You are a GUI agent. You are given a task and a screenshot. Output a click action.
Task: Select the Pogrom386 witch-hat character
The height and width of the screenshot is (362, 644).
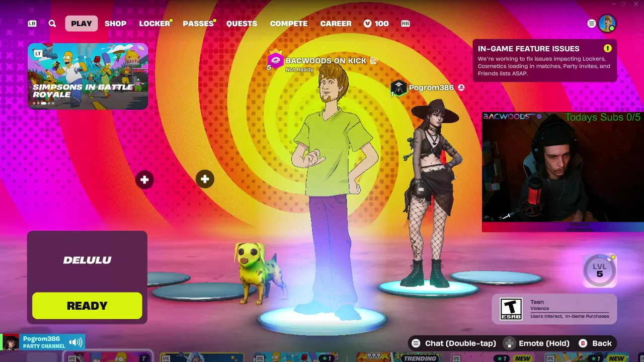(x=432, y=194)
